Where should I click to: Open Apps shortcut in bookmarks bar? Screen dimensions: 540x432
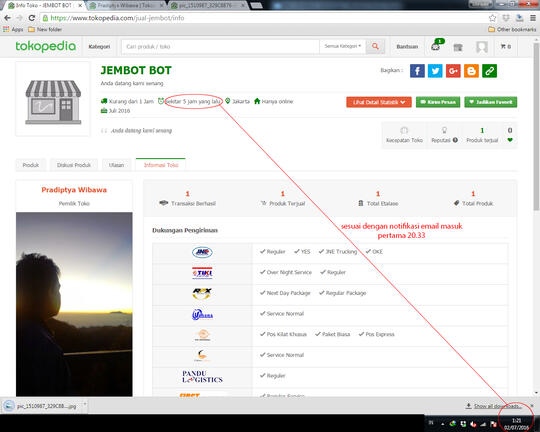pyautogui.click(x=13, y=30)
